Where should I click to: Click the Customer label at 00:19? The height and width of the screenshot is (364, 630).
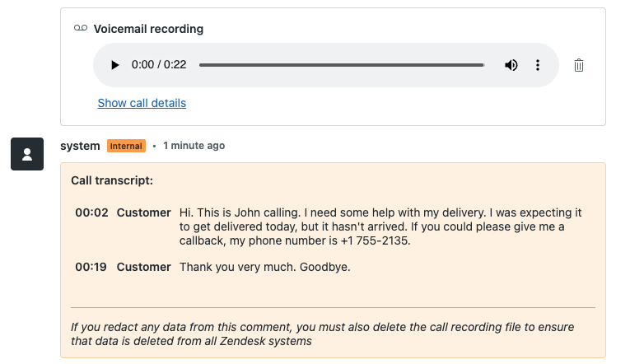click(143, 267)
